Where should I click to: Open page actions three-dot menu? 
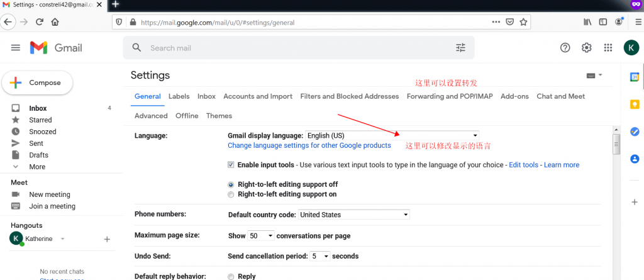click(x=496, y=22)
